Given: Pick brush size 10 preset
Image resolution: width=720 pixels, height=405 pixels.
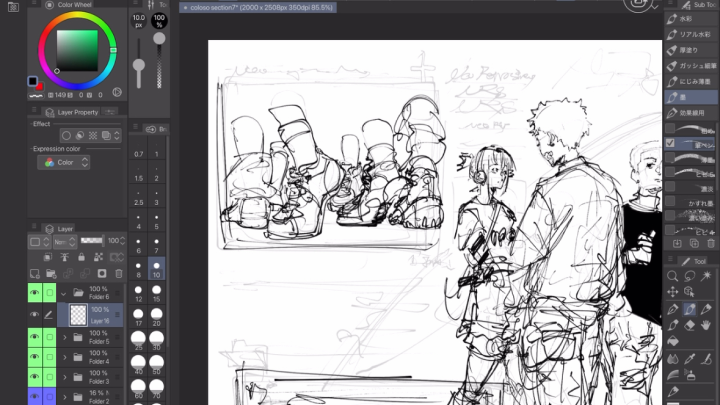Looking at the screenshot, I should [x=156, y=269].
